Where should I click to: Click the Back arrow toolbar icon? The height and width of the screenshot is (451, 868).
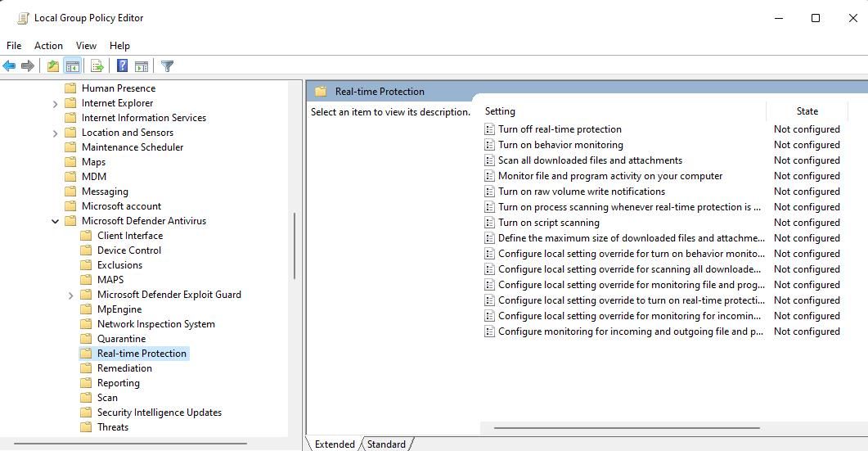[x=10, y=66]
